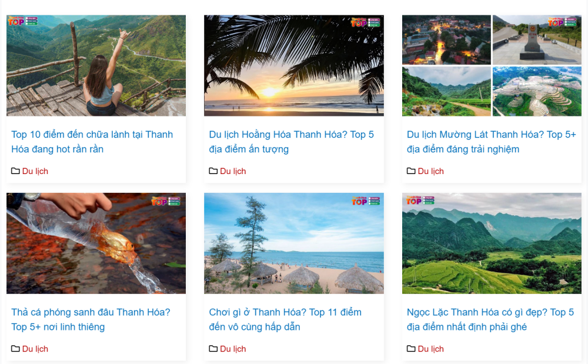Select Du lịch category under Hoằng Hóa article
Image resolution: width=588 pixels, height=364 pixels.
pyautogui.click(x=233, y=171)
